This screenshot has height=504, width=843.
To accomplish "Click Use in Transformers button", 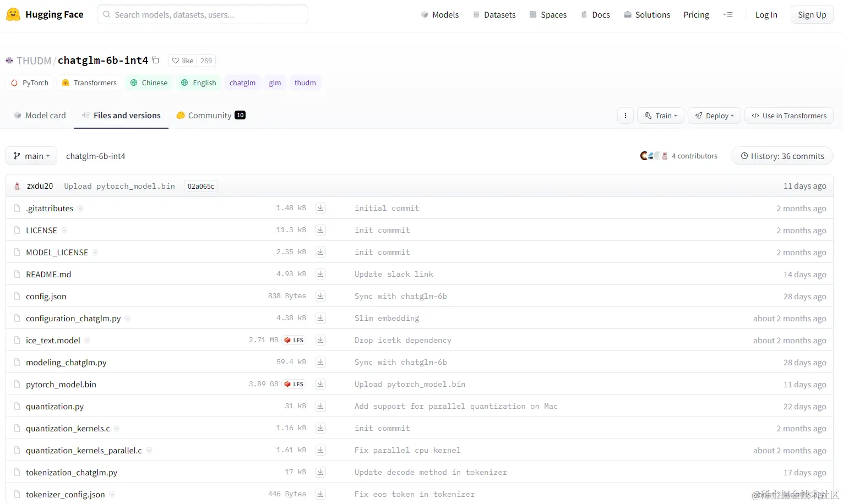I will tap(789, 116).
